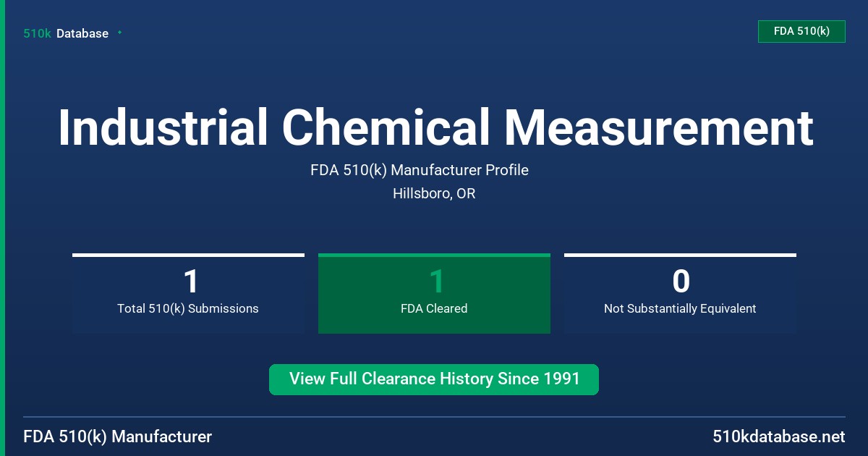This screenshot has width=868, height=456.
Task: Click View Full Clearance History Since 1991
Action: point(434,379)
